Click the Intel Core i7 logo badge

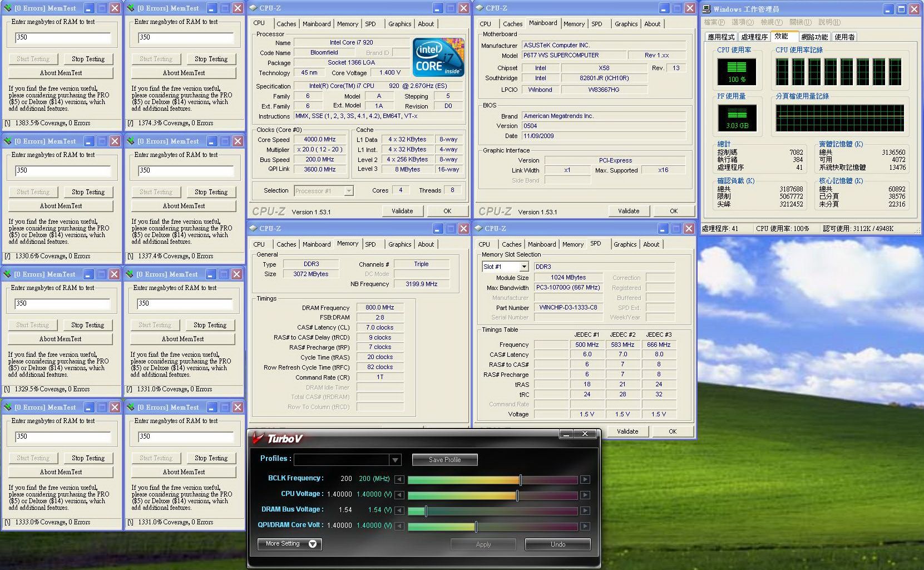(x=439, y=57)
